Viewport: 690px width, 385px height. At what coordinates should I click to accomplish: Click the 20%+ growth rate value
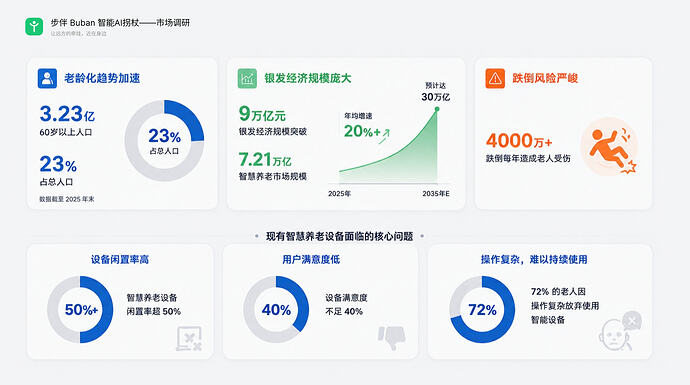tap(362, 131)
